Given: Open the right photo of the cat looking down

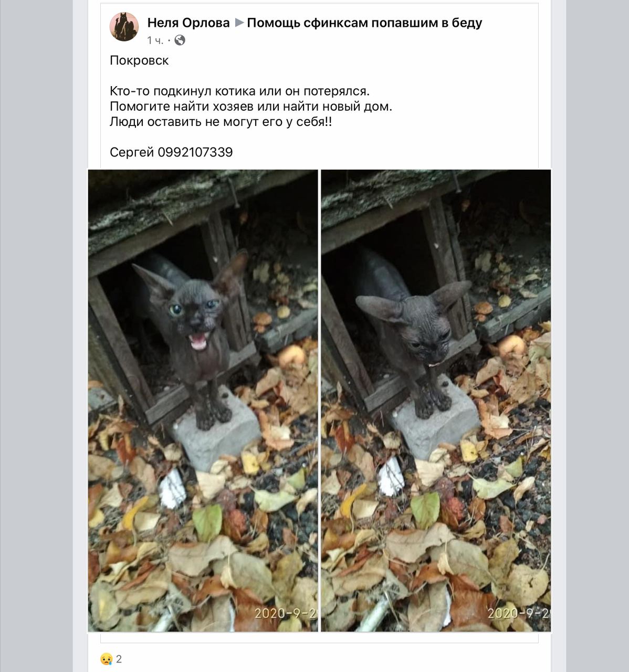Looking at the screenshot, I should click(x=436, y=401).
